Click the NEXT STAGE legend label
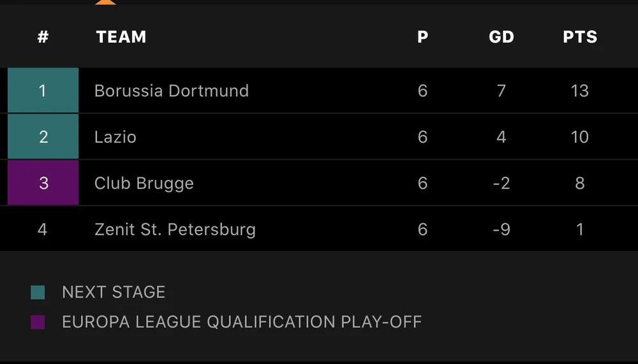This screenshot has height=364, width=638. pos(114,293)
